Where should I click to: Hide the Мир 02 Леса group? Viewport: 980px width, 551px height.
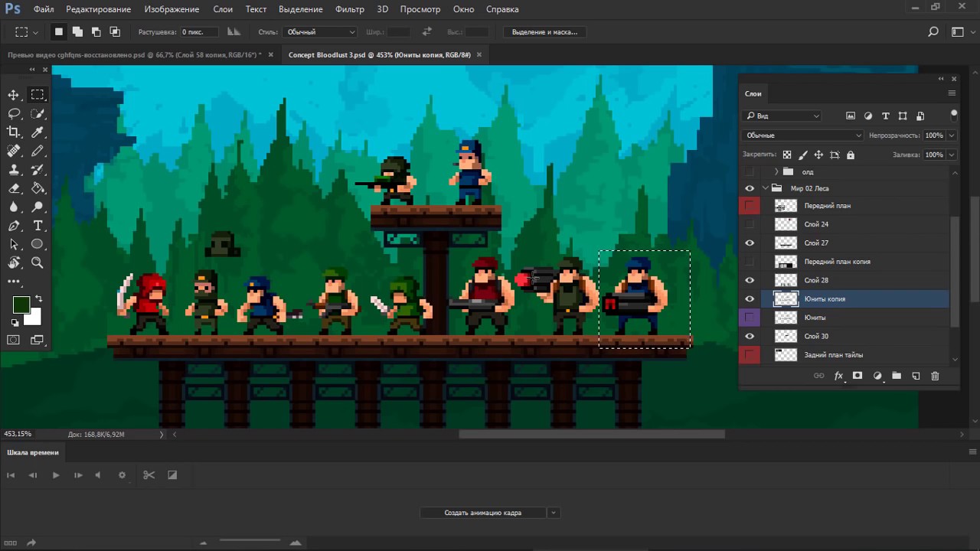tap(750, 188)
